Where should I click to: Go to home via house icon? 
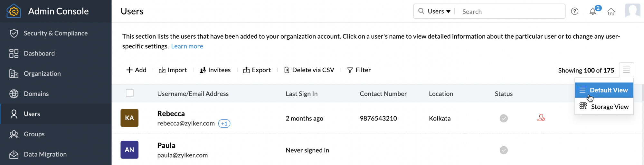click(x=611, y=12)
